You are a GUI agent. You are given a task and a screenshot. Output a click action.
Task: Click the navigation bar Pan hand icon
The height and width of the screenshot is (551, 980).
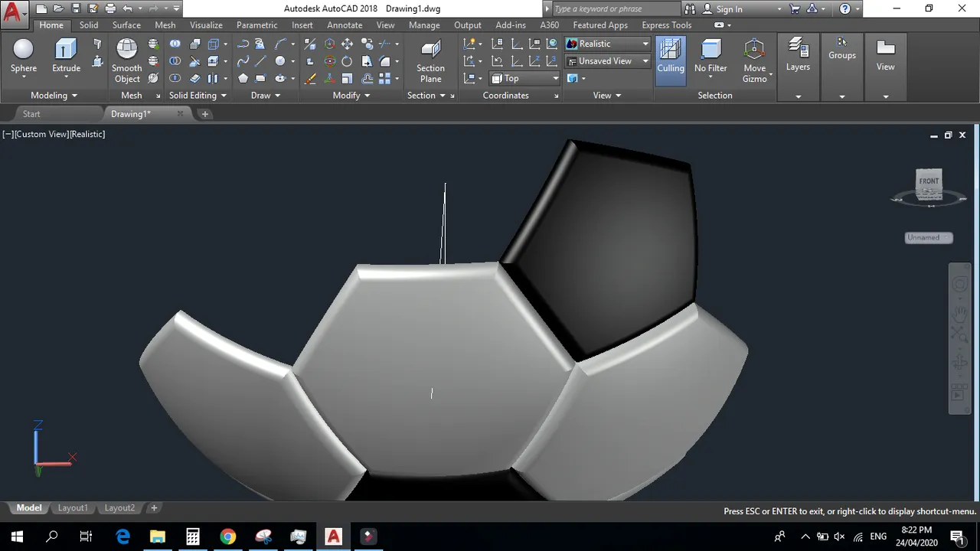pyautogui.click(x=959, y=313)
